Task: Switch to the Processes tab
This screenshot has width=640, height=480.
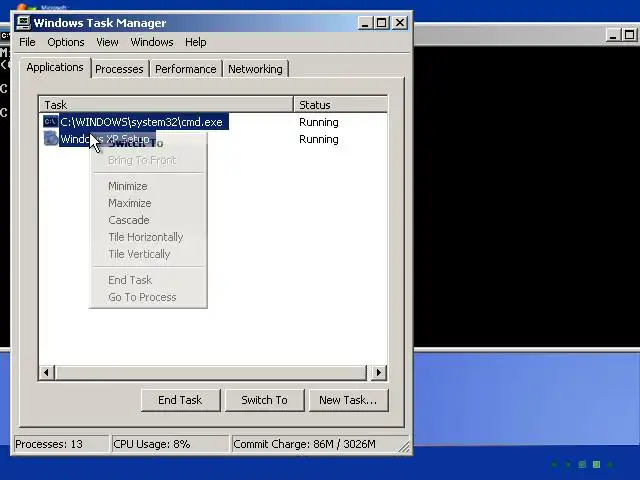Action: (119, 69)
